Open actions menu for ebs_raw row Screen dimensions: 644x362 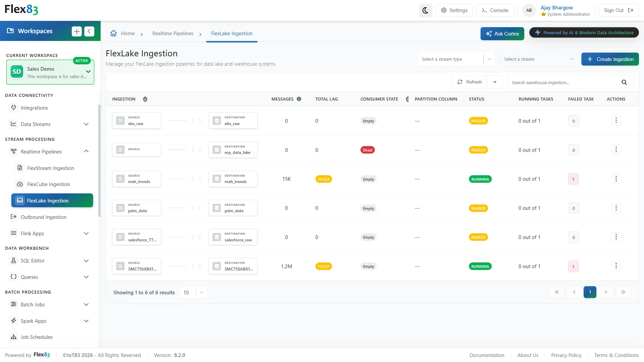(616, 120)
